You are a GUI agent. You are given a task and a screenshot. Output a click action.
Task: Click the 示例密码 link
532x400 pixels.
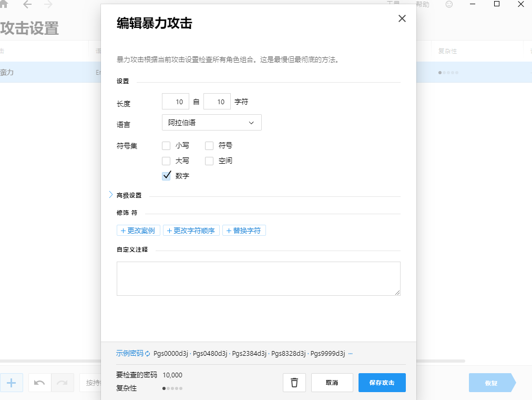130,354
